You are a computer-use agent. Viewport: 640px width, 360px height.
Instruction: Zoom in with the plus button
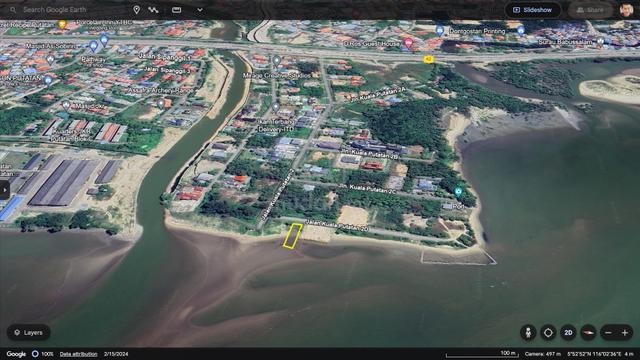coord(625,333)
